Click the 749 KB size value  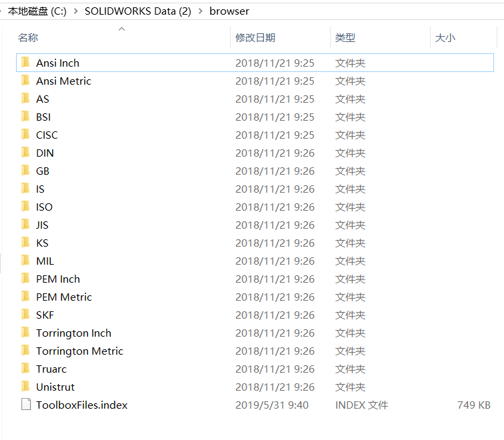(x=474, y=405)
